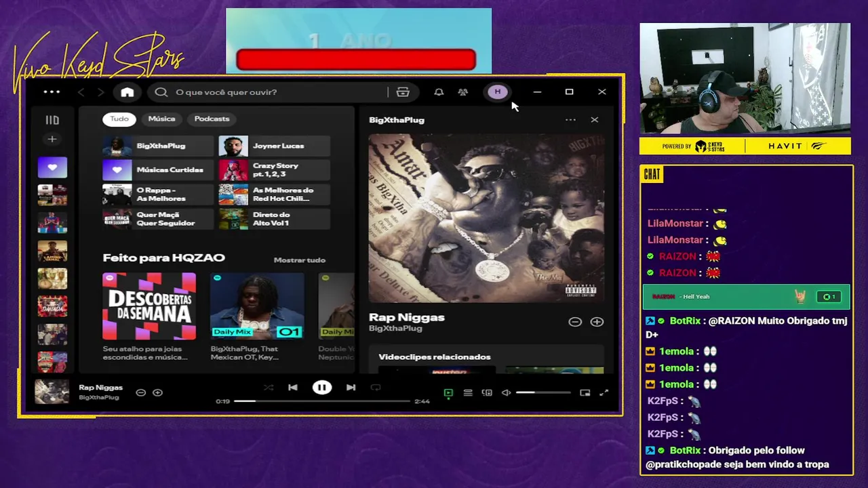This screenshot has width=868, height=488.
Task: Open the BigXthaPlug shortcut tile
Action: [158, 146]
